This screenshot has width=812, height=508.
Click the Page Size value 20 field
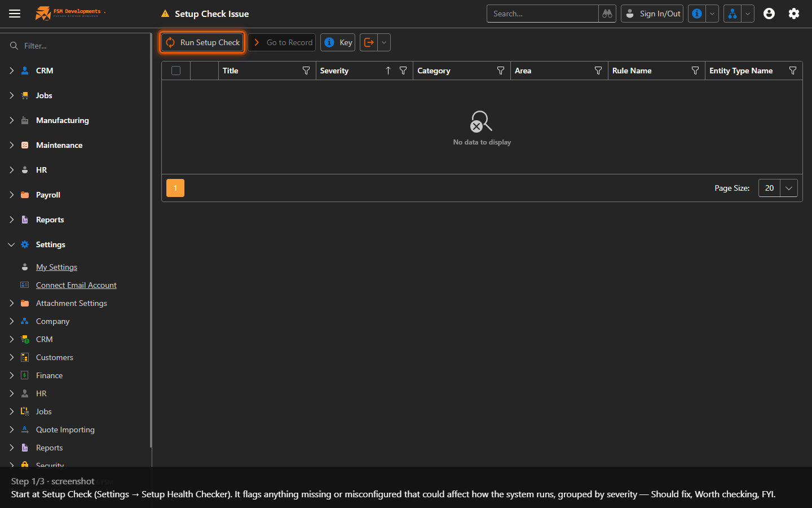pos(769,188)
